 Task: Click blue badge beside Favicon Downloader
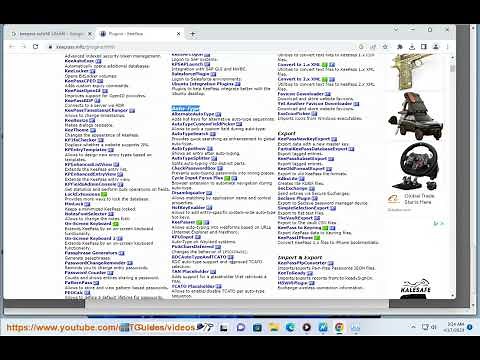click(328, 94)
